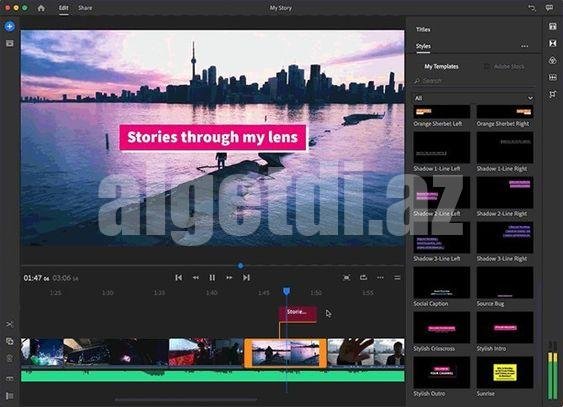This screenshot has width=563, height=407.
Task: Open the Transitions panel icon in right sidebar
Action: 553,43
